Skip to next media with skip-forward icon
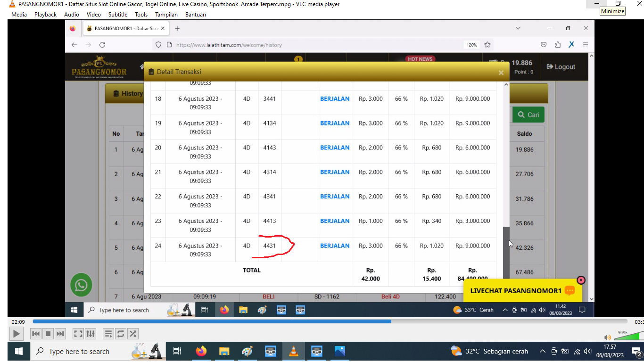Image resolution: width=644 pixels, height=362 pixels. (60, 334)
